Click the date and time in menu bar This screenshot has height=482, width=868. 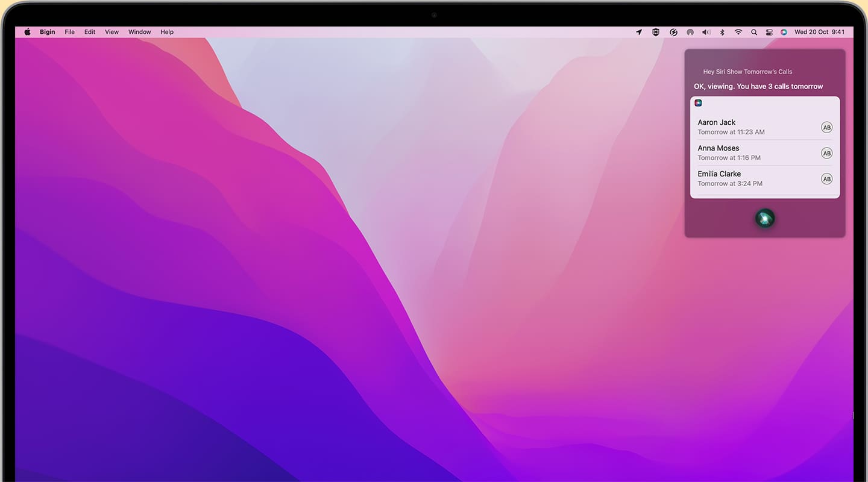819,32
